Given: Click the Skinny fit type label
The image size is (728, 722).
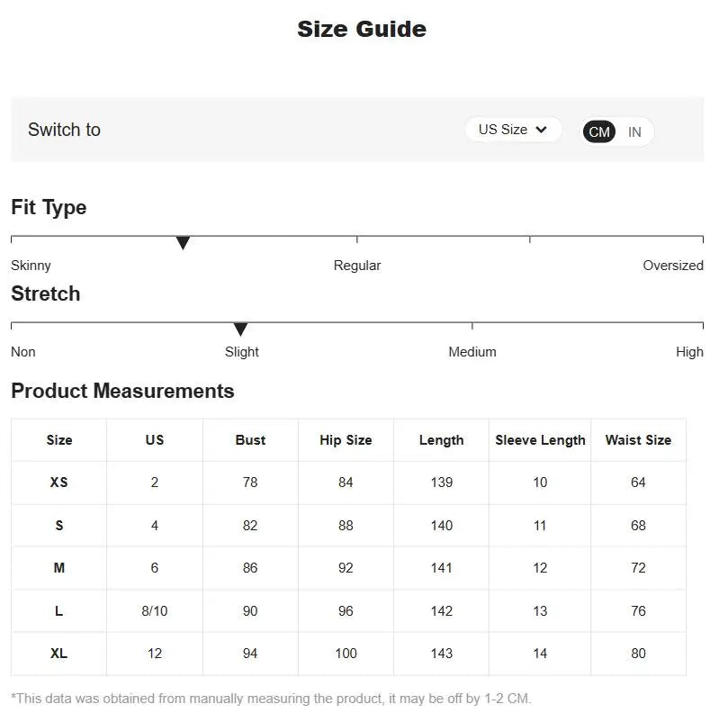Looking at the screenshot, I should pos(31,266).
